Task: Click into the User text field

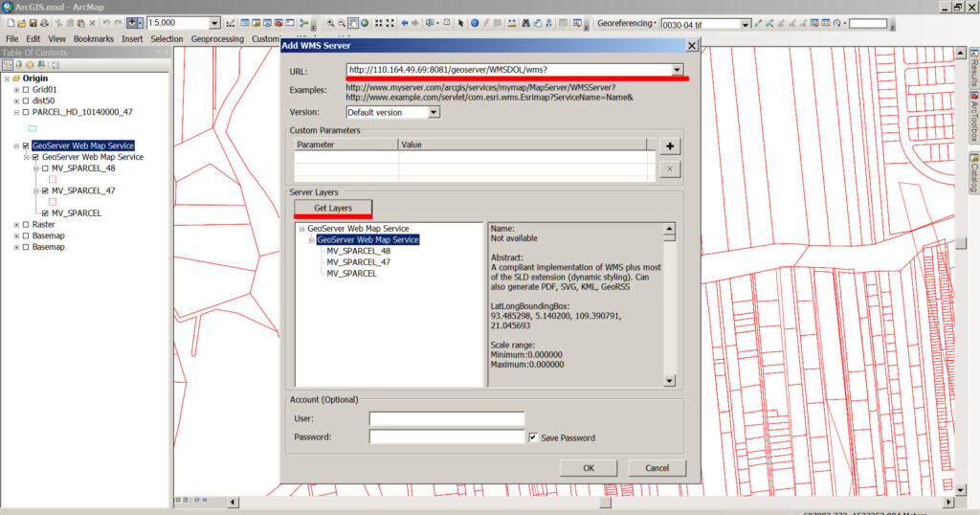Action: coord(447,418)
